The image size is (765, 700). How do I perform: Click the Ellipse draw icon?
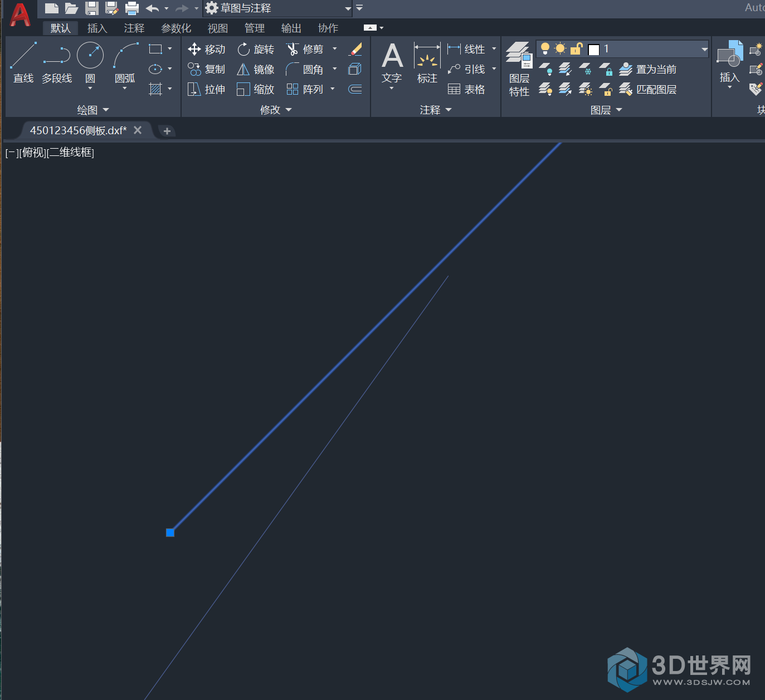pos(155,69)
